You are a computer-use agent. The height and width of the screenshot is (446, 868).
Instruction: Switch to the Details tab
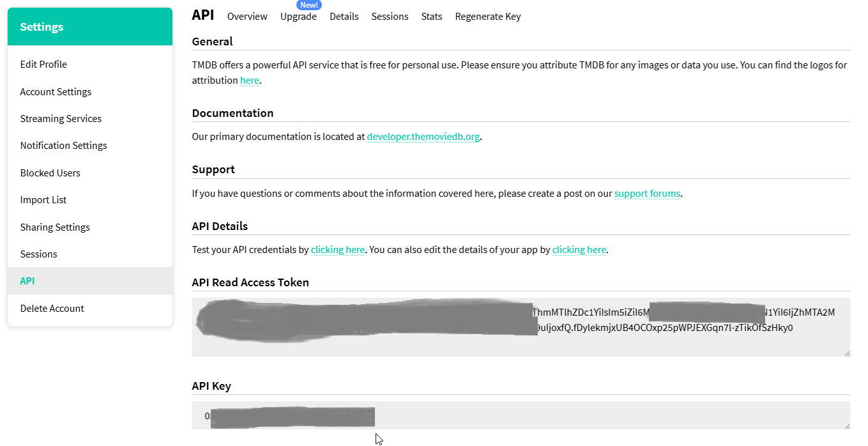(x=344, y=17)
